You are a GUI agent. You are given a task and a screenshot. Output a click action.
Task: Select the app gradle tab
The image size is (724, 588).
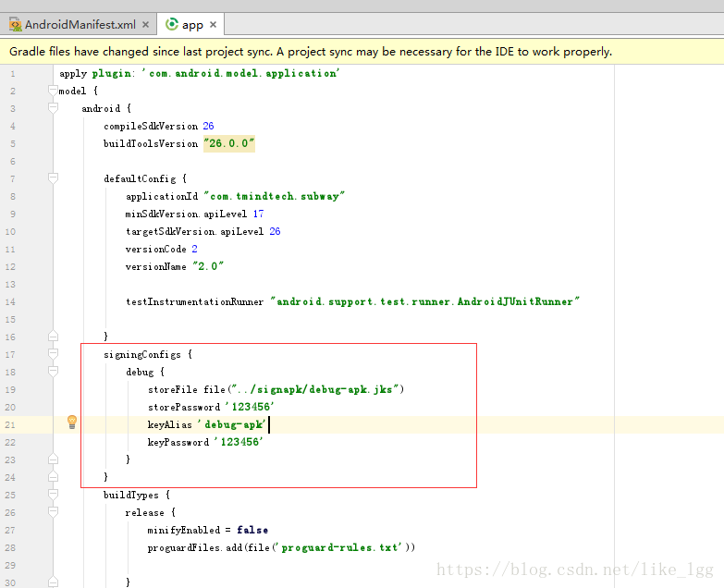192,24
